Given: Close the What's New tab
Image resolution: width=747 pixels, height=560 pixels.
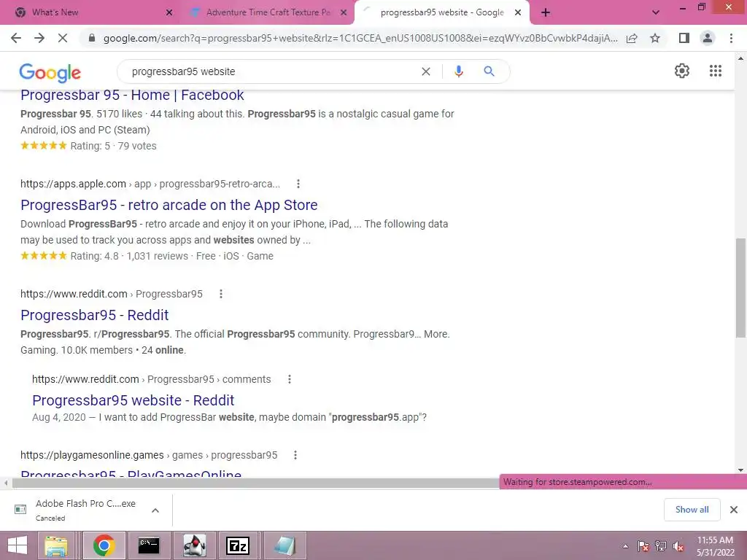Looking at the screenshot, I should coord(169,13).
